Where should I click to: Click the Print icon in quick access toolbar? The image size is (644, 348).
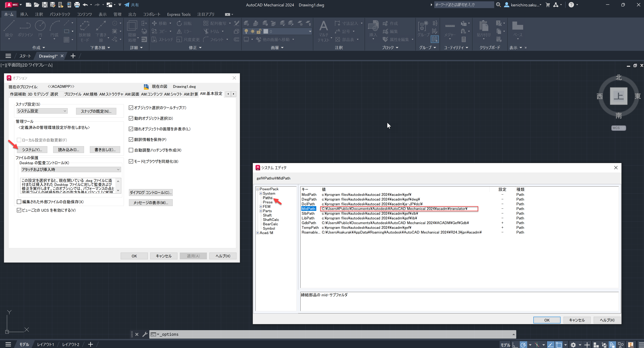(77, 5)
